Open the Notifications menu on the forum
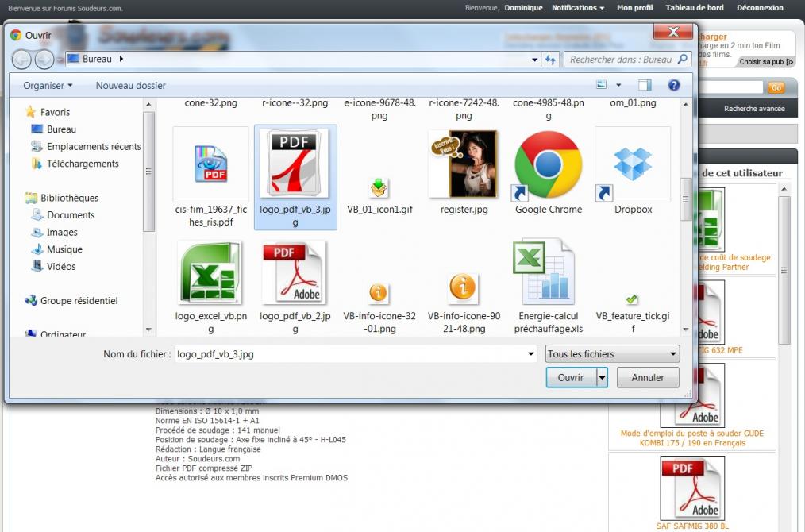Screen dimensions: 805x532 [578, 8]
